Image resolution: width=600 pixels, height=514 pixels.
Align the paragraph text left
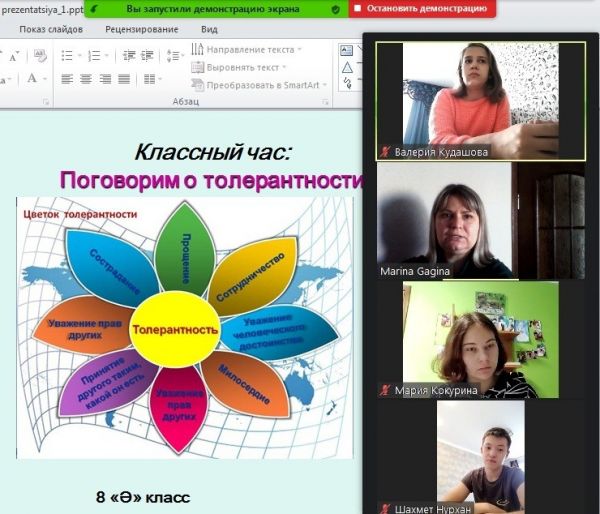pos(67,79)
